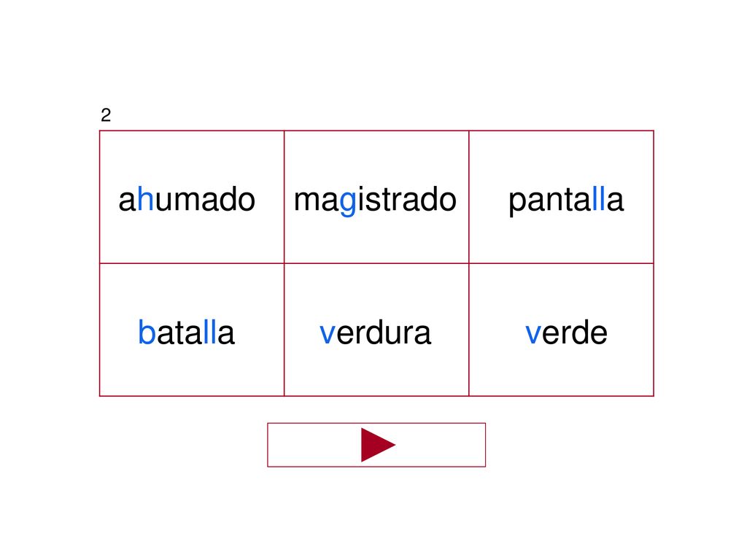
Task: Click the blue letter v in verdura
Action: [x=328, y=333]
